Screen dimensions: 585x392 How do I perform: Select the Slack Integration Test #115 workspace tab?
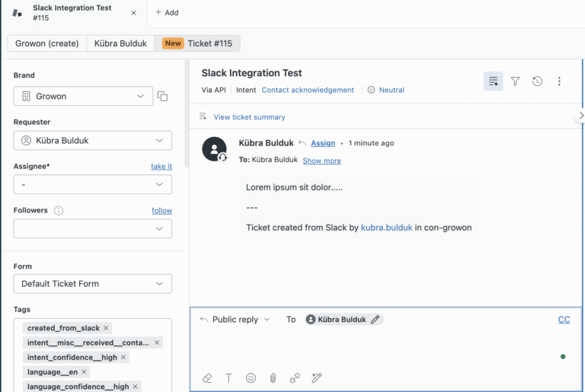(72, 13)
